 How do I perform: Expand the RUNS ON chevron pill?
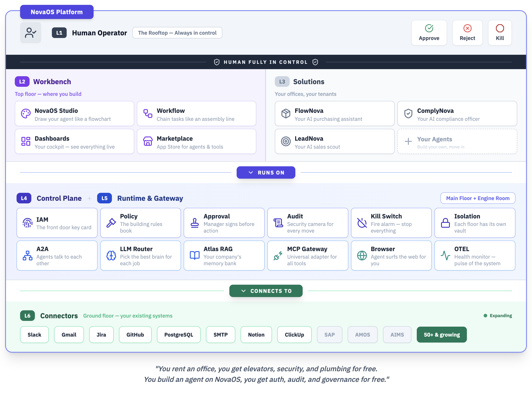tap(266, 172)
